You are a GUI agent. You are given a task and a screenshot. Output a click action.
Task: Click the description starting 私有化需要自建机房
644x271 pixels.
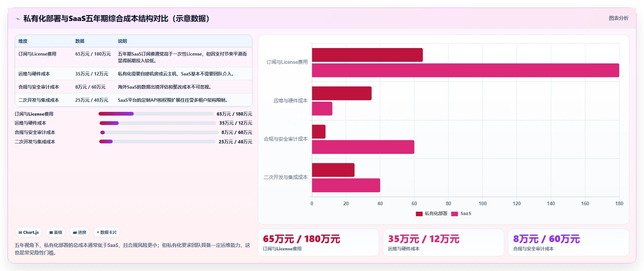click(x=177, y=74)
